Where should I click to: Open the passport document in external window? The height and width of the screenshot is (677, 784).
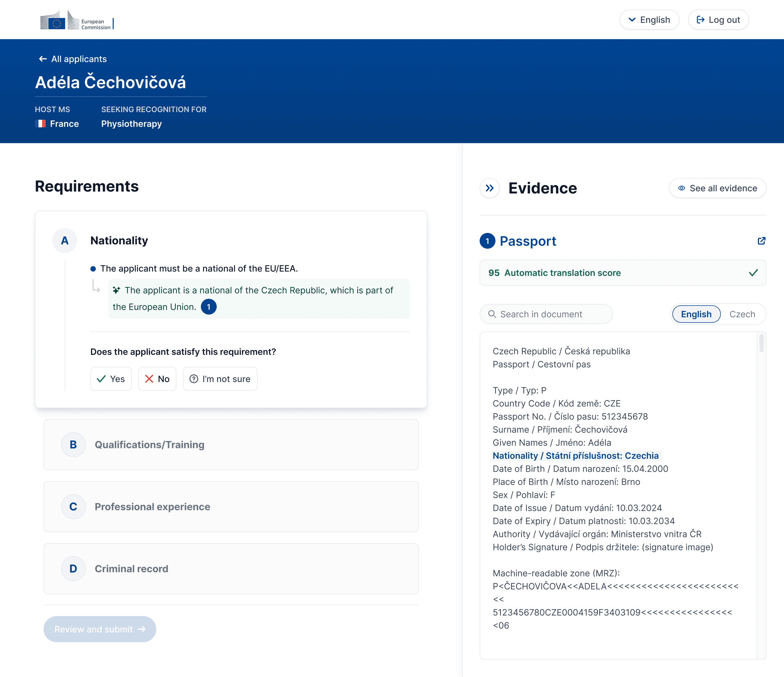(761, 241)
